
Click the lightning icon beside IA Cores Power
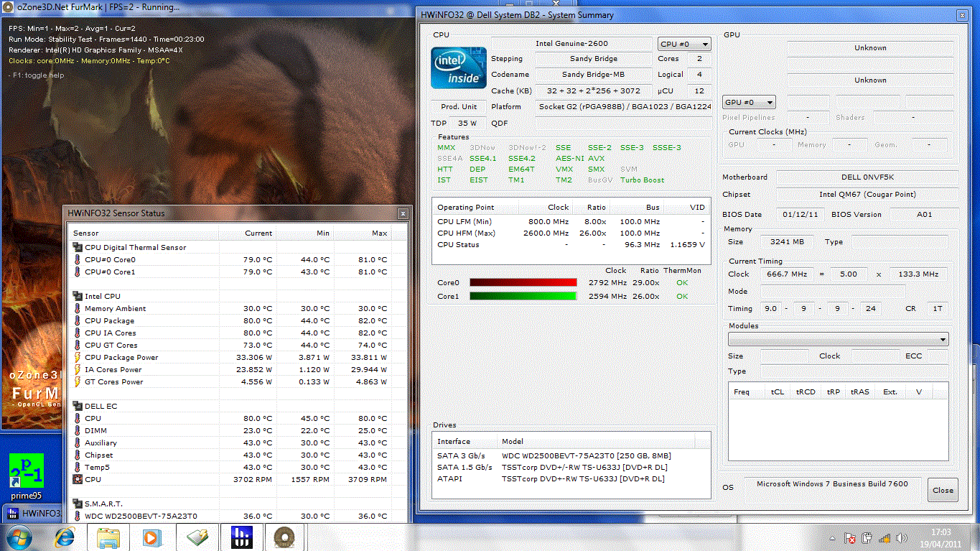click(x=78, y=370)
